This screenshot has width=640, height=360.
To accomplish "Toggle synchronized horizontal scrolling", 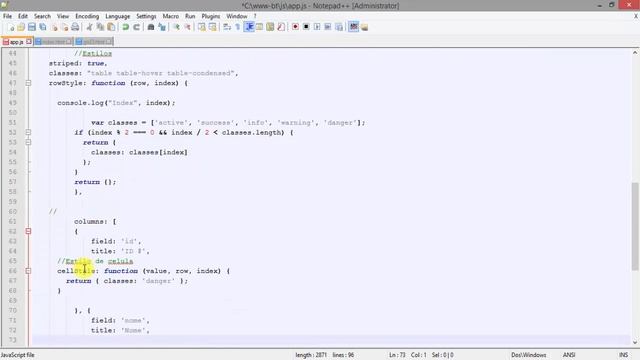I will pyautogui.click(x=212, y=27).
